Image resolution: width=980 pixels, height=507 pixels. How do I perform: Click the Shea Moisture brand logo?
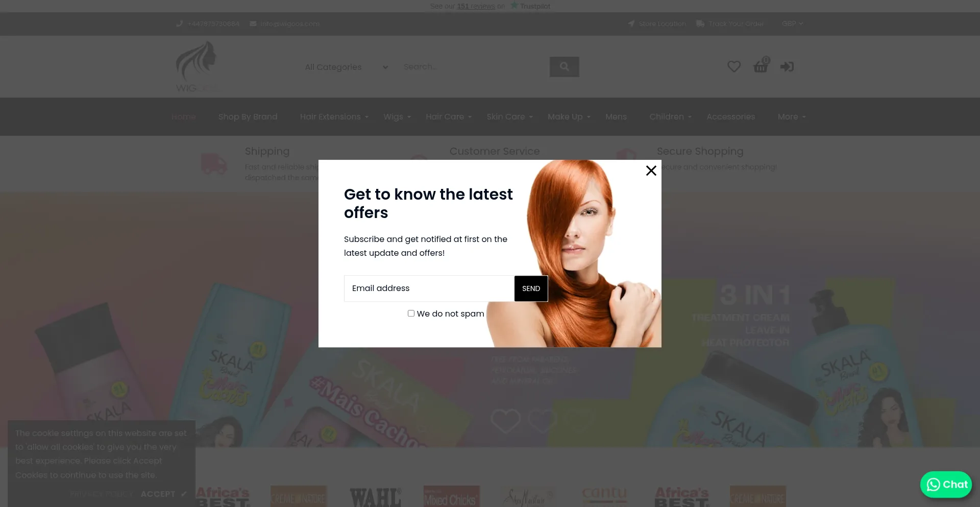528,496
